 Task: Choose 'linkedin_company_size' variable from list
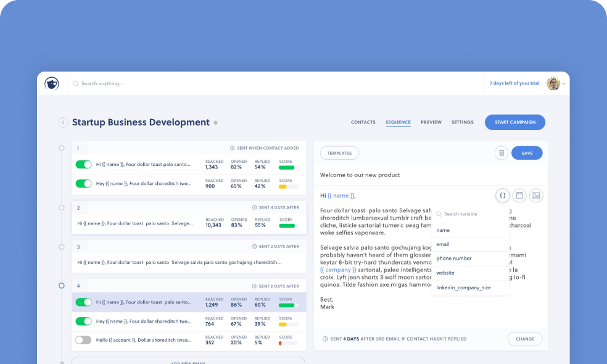pyautogui.click(x=463, y=287)
